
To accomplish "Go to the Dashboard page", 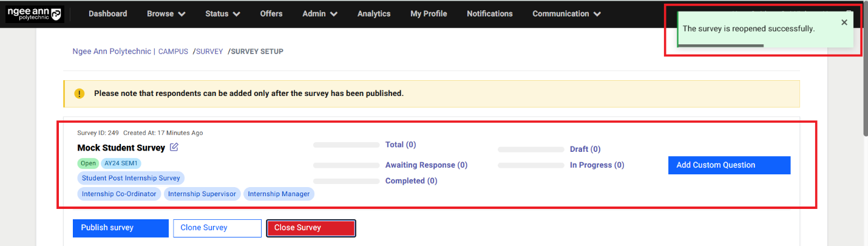I will pyautogui.click(x=107, y=14).
